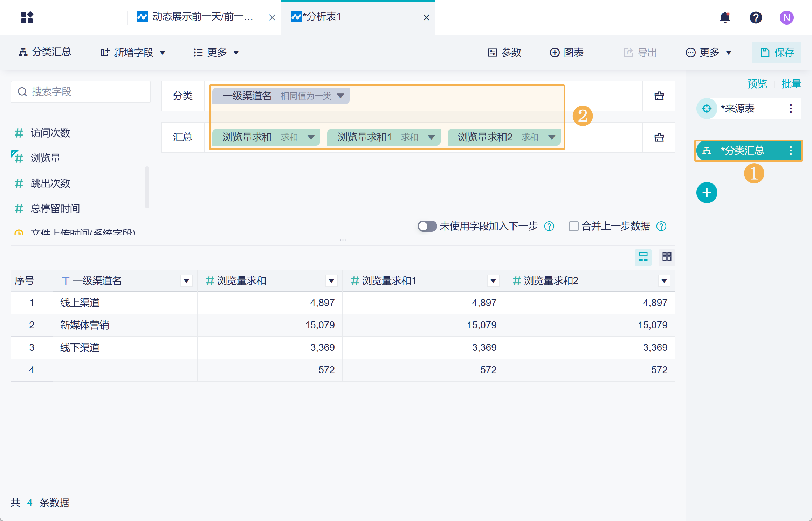This screenshot has height=521, width=812.
Task: Open filter dropdown on 浏览量求和2 column
Action: [x=664, y=281]
